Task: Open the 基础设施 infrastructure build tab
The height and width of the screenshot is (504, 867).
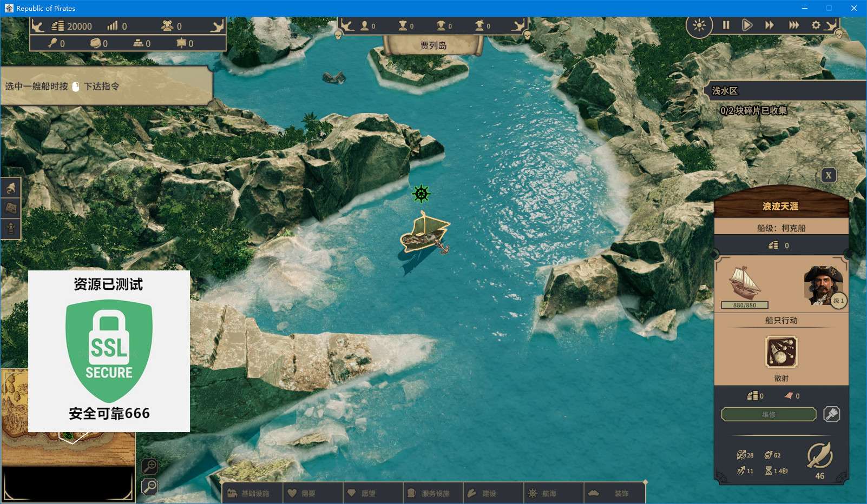Action: 252,493
